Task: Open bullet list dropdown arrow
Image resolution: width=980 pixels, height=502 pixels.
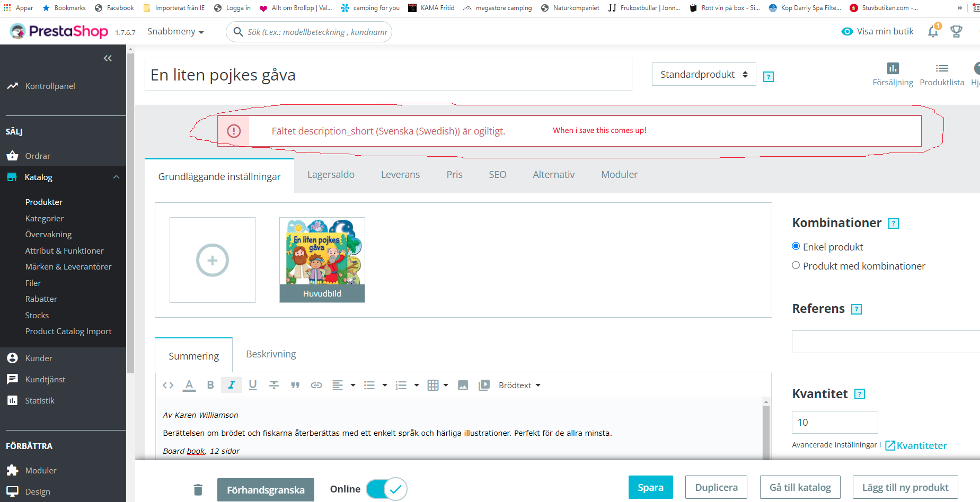Action: pos(385,385)
